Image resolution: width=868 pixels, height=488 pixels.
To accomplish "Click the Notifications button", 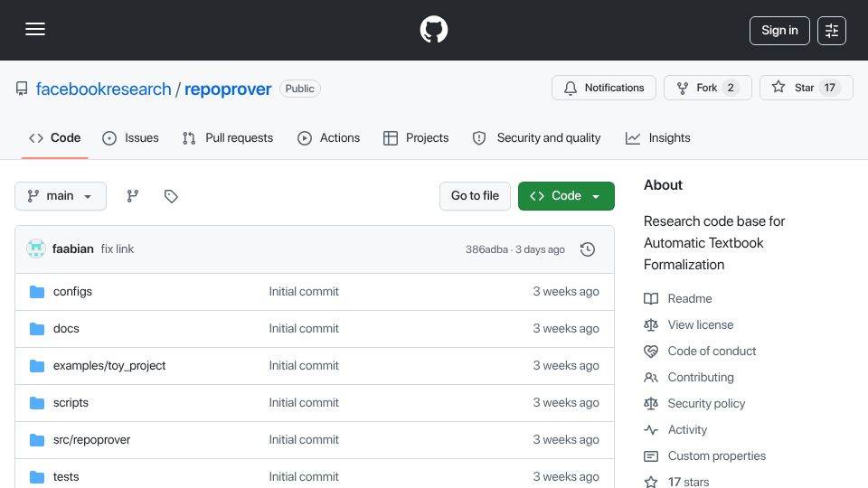I will click(x=603, y=88).
